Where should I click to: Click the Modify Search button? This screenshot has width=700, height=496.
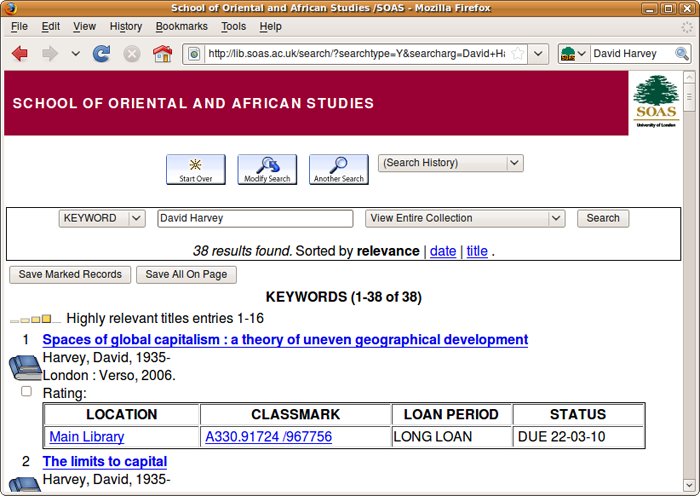tap(267, 170)
